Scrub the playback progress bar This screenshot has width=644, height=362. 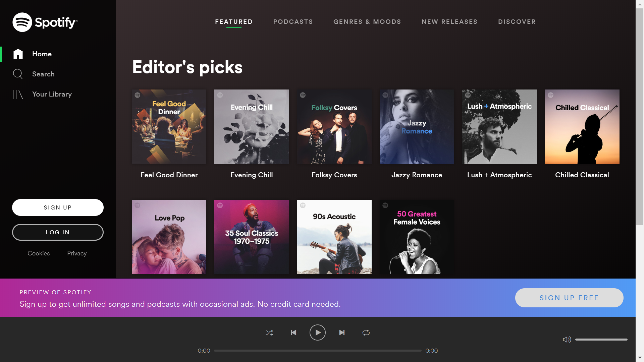point(318,351)
